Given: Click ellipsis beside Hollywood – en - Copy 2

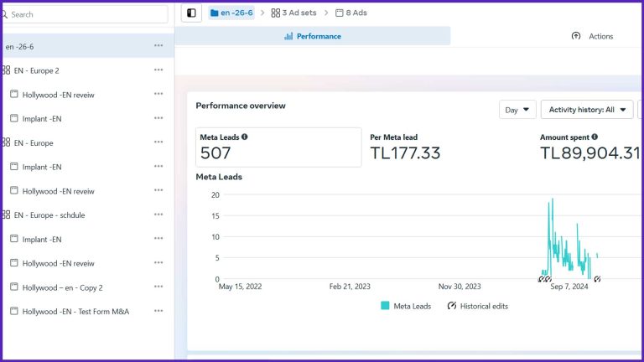Looking at the screenshot, I should tap(158, 287).
